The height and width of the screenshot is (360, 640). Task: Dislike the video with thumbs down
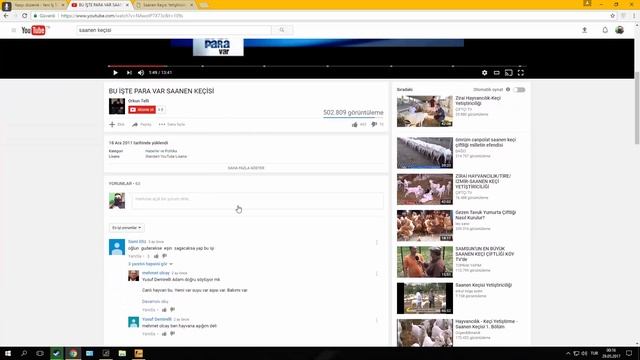tap(374, 124)
